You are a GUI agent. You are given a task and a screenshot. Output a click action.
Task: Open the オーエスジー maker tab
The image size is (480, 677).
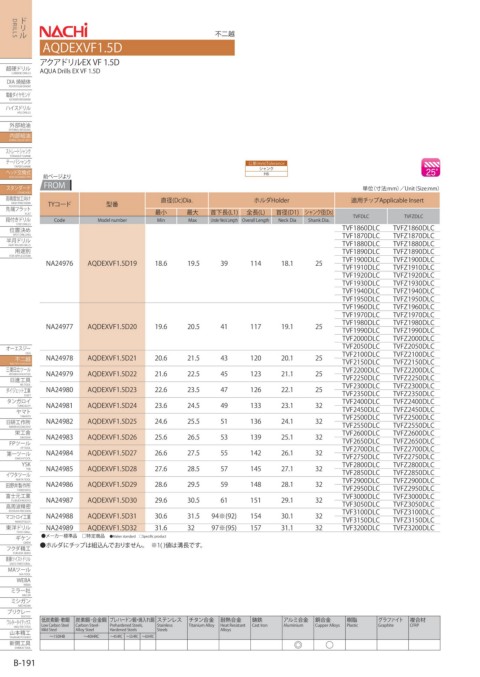(16, 350)
